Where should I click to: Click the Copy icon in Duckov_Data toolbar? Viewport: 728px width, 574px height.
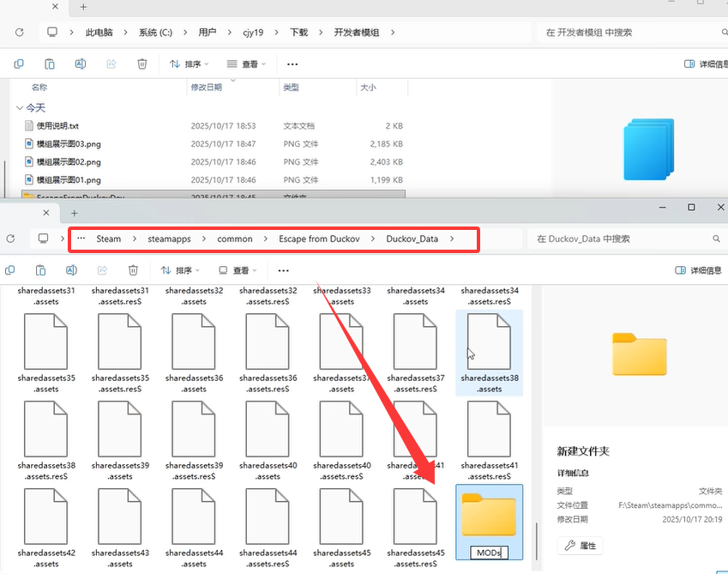pyautogui.click(x=9, y=270)
